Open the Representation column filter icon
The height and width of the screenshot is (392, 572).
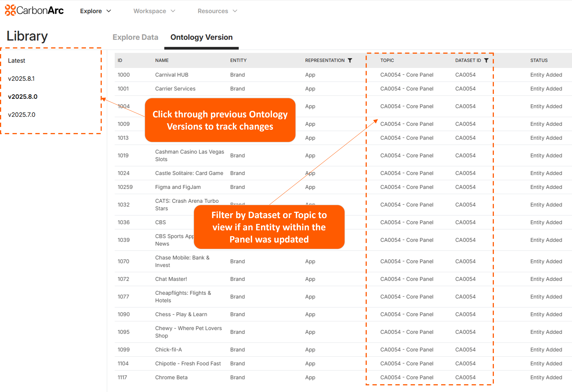(x=350, y=61)
